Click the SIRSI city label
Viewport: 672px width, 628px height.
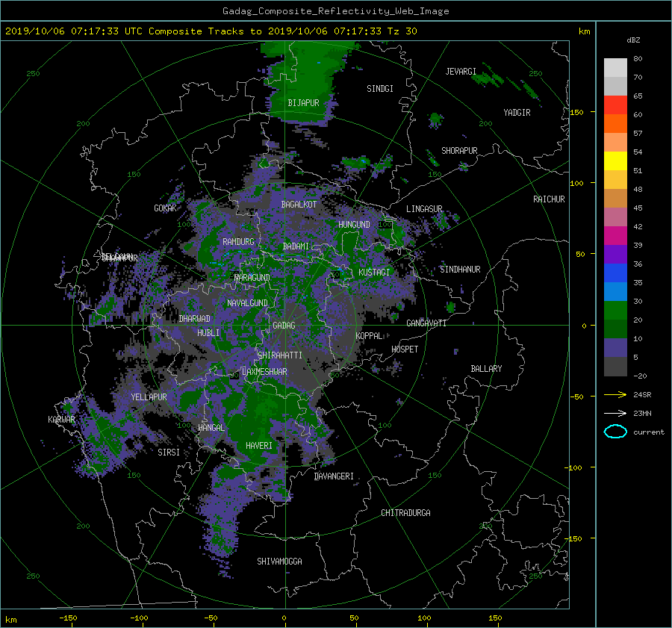click(169, 453)
